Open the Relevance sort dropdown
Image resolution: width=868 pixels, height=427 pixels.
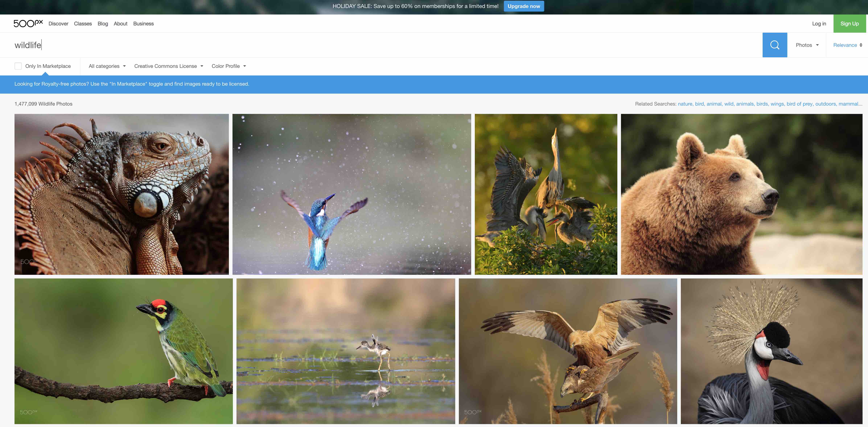pos(848,45)
